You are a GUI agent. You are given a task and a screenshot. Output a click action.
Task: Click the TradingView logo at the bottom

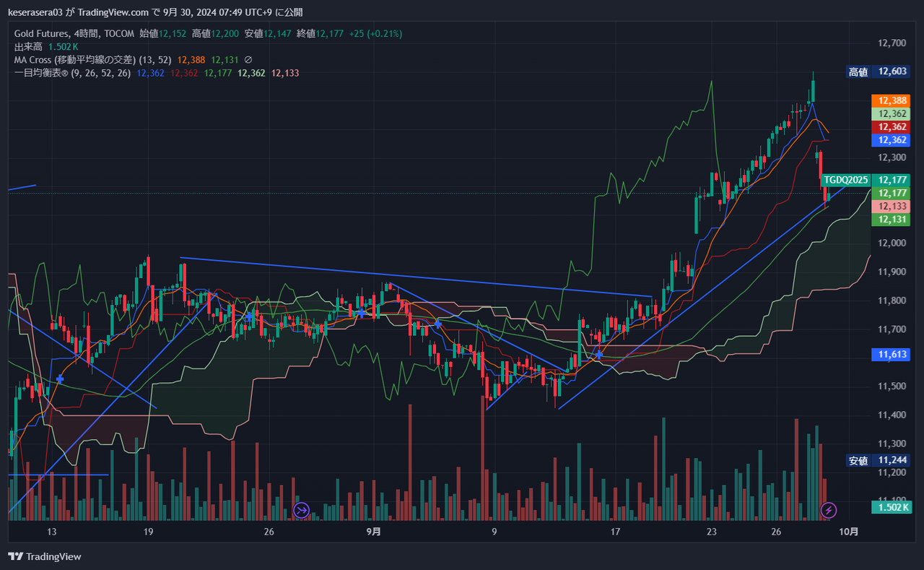tap(44, 556)
